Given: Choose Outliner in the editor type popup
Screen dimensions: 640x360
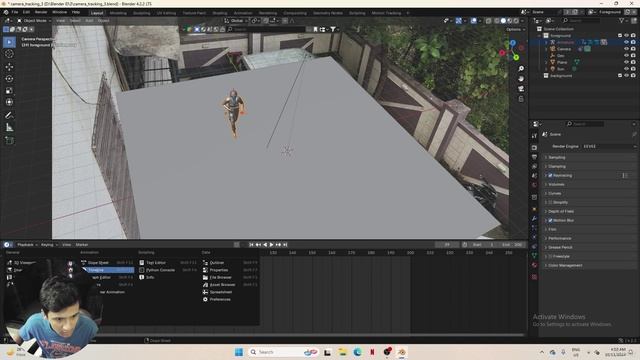Looking at the screenshot, I should [x=231, y=263].
